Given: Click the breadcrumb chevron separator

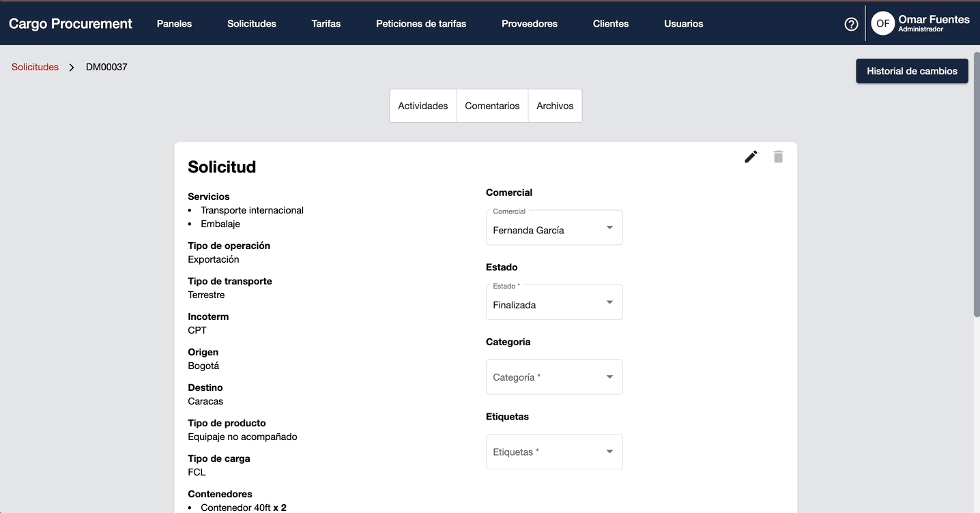Looking at the screenshot, I should pyautogui.click(x=72, y=68).
